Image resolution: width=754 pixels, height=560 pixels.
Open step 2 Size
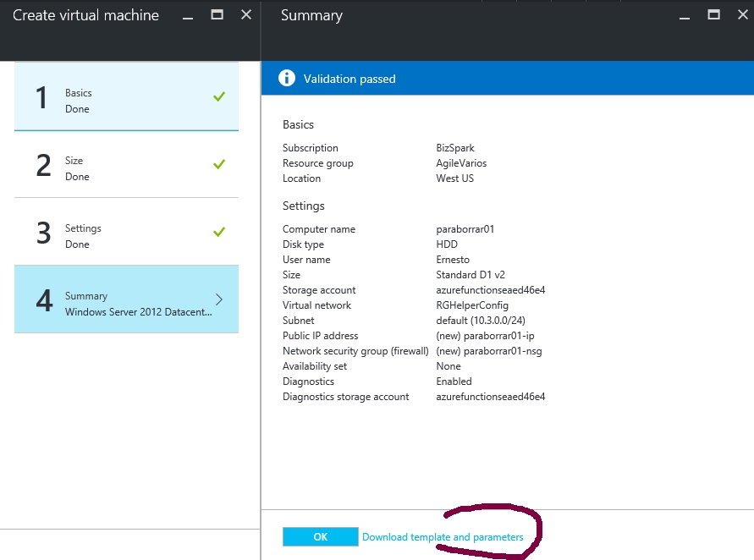click(126, 164)
